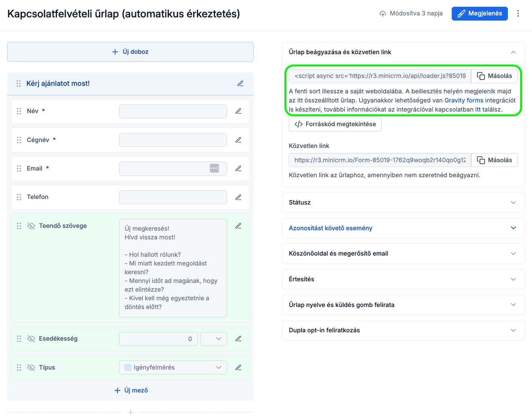532x419 pixels.
Task: Toggle the hidden eye icon on Esedékesség
Action: pyautogui.click(x=31, y=339)
